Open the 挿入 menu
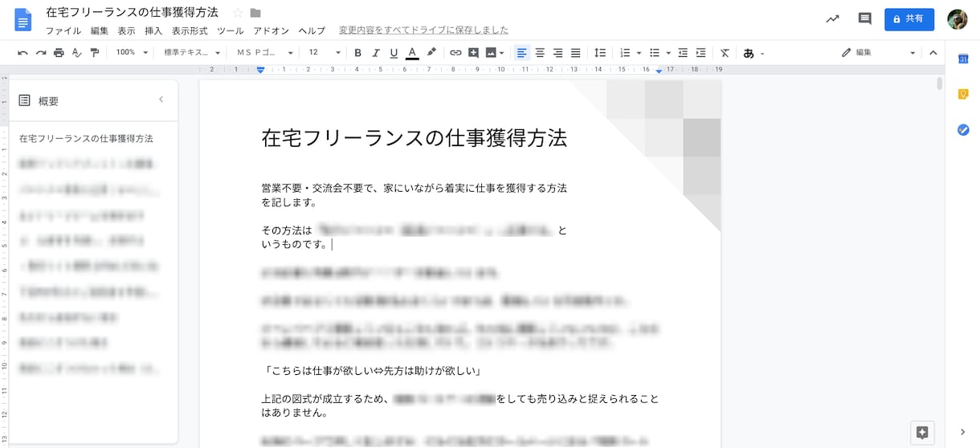The width and height of the screenshot is (980, 448). 153,31
